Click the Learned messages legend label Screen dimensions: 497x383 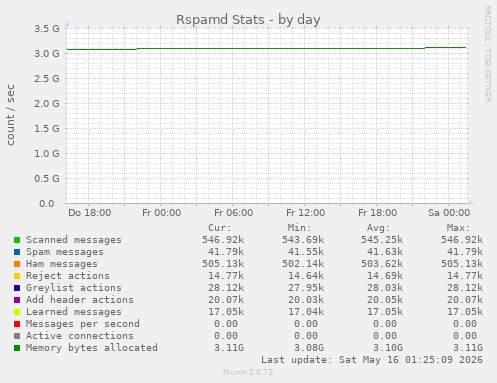tap(74, 312)
